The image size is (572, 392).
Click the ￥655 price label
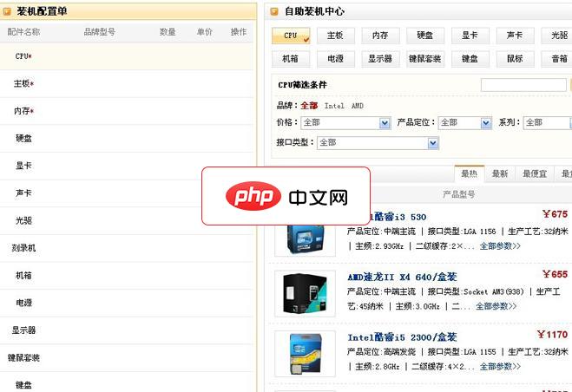tap(556, 274)
